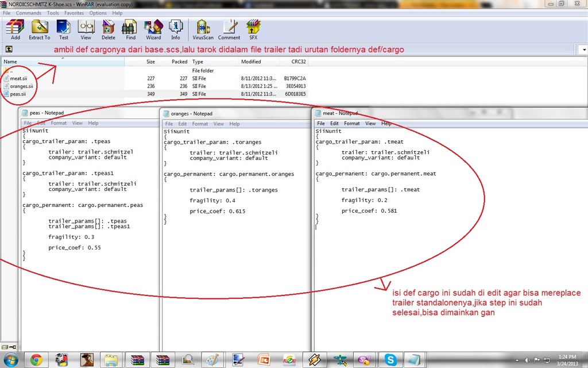Click the Add toolbar icon in WinRAR
The width and height of the screenshot is (588, 368).
(15, 29)
